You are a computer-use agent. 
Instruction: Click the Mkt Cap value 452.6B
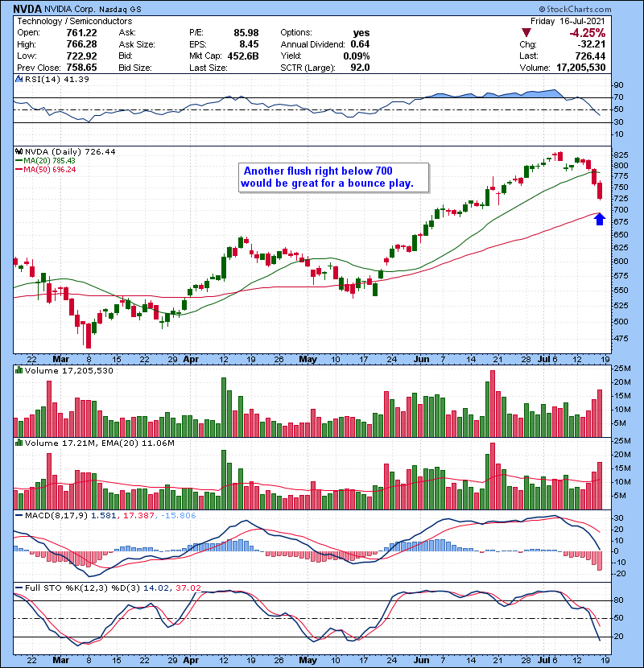pos(243,56)
